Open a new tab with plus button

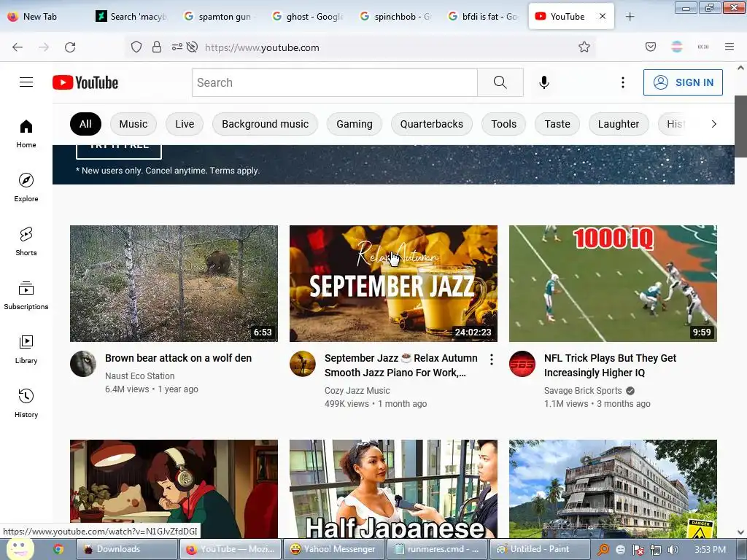(630, 17)
